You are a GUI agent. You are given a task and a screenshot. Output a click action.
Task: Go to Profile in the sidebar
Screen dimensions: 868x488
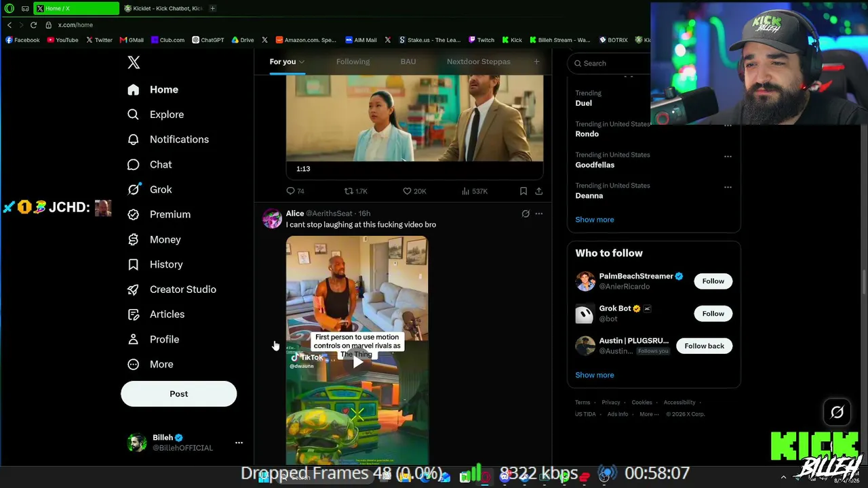[x=154, y=340]
